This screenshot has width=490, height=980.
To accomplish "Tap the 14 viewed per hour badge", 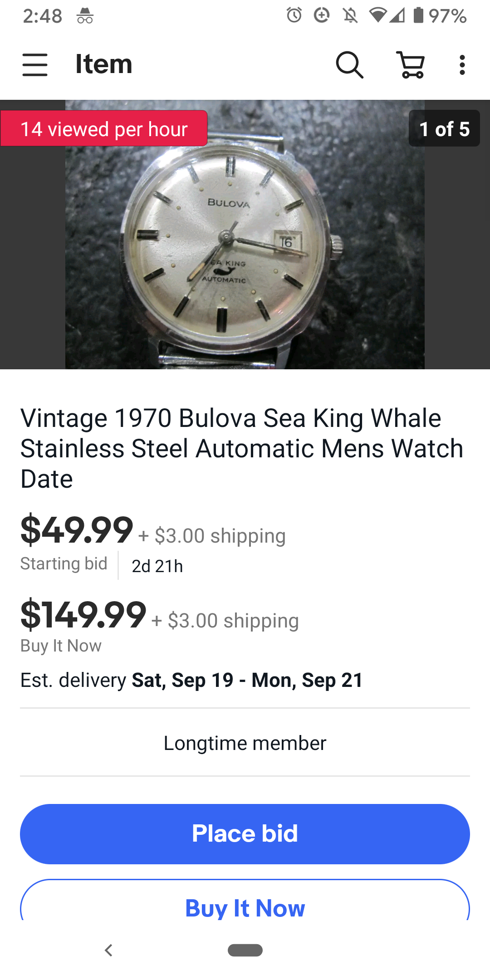I will [104, 129].
